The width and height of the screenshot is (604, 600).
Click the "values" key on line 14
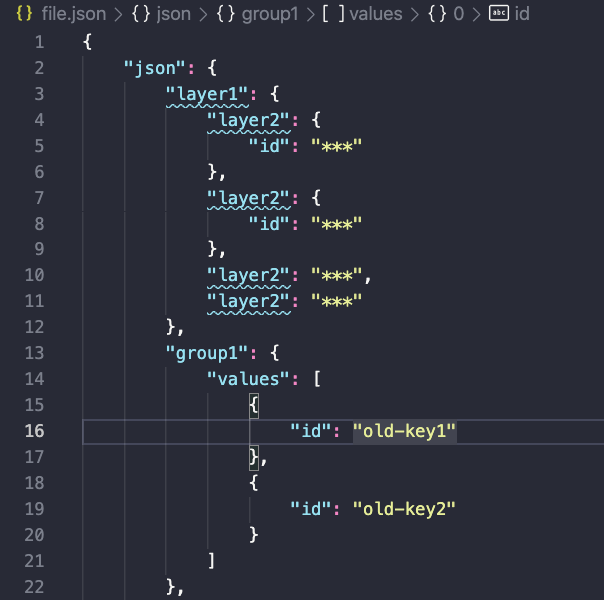247,379
